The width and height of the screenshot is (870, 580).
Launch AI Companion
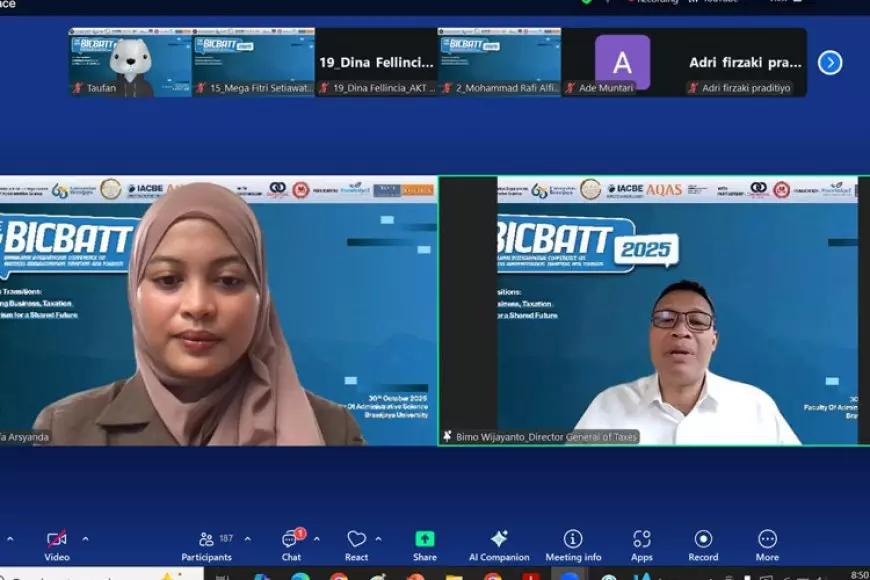click(498, 537)
